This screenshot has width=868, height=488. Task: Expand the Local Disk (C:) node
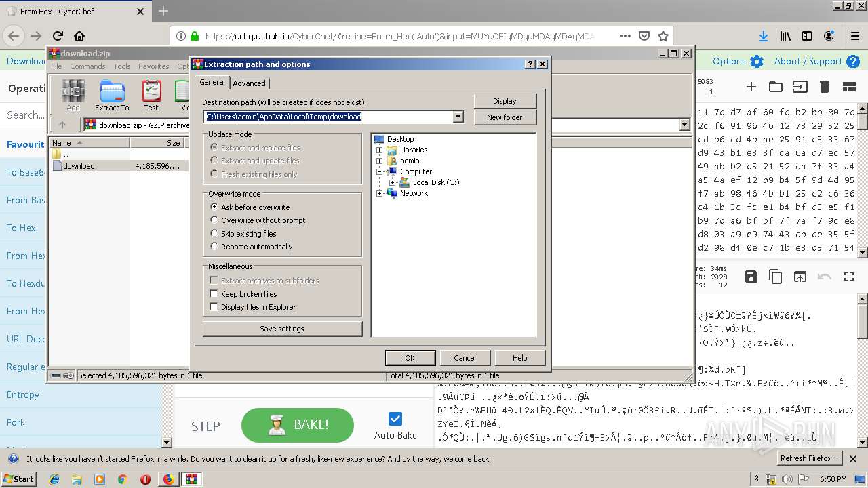coord(393,182)
